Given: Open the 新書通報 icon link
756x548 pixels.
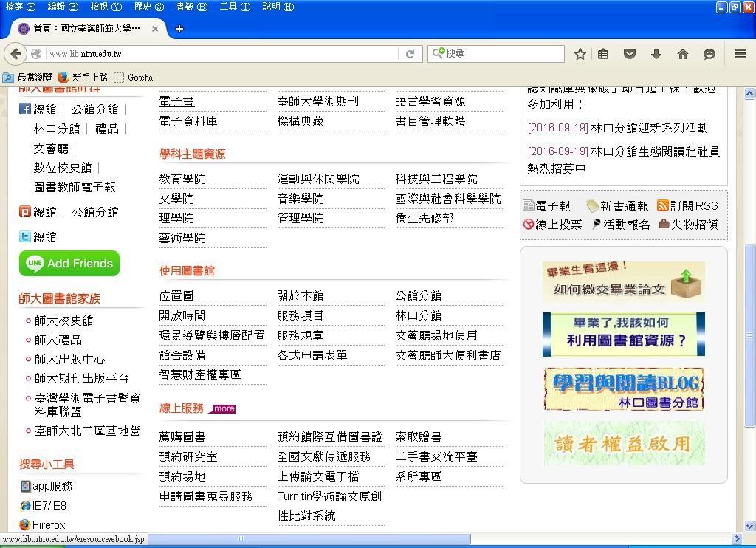Looking at the screenshot, I should [x=617, y=206].
